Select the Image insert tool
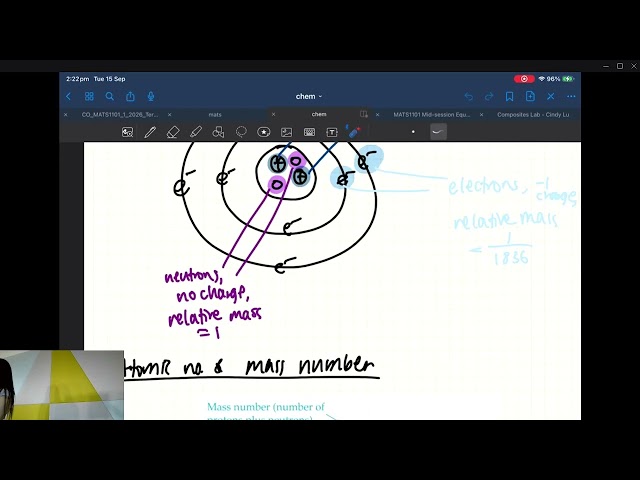This screenshot has height=480, width=640. [287, 132]
